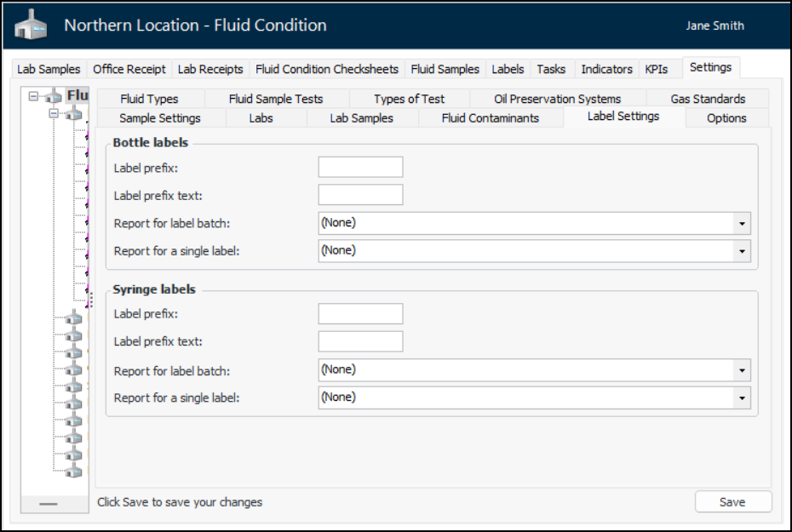The image size is (792, 532).
Task: Click the Jane Smith user name
Action: [715, 26]
